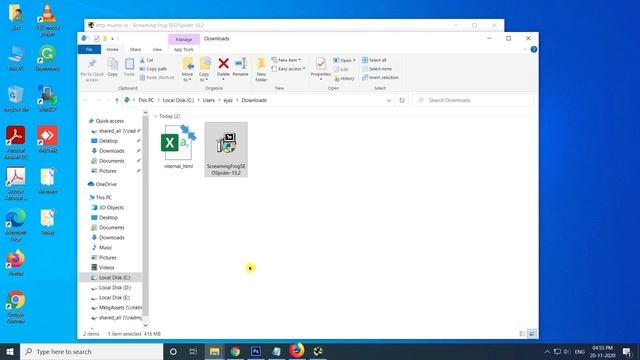Open Screaming Frog from the taskbar
The width and height of the screenshot is (640, 360).
[x=318, y=351]
